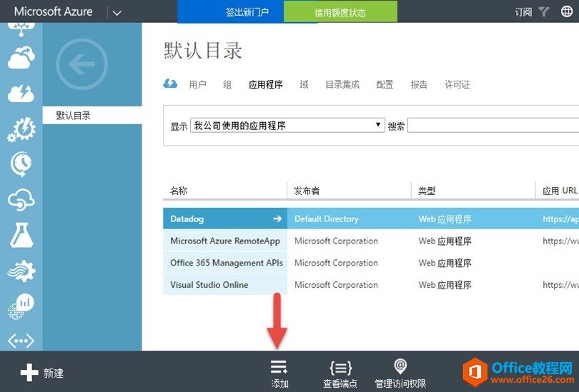The width and height of the screenshot is (579, 392).
Task: Open the gear with waves sidebar icon
Action: click(21, 271)
